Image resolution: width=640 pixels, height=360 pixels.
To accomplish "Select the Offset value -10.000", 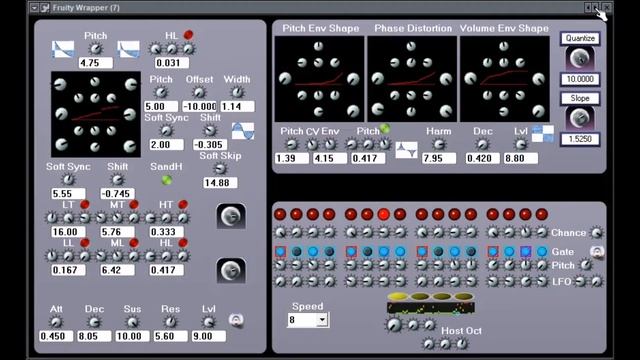I will [200, 107].
